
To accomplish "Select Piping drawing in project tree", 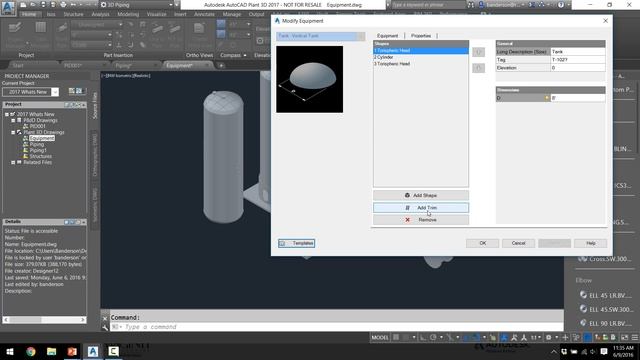I will [x=37, y=144].
